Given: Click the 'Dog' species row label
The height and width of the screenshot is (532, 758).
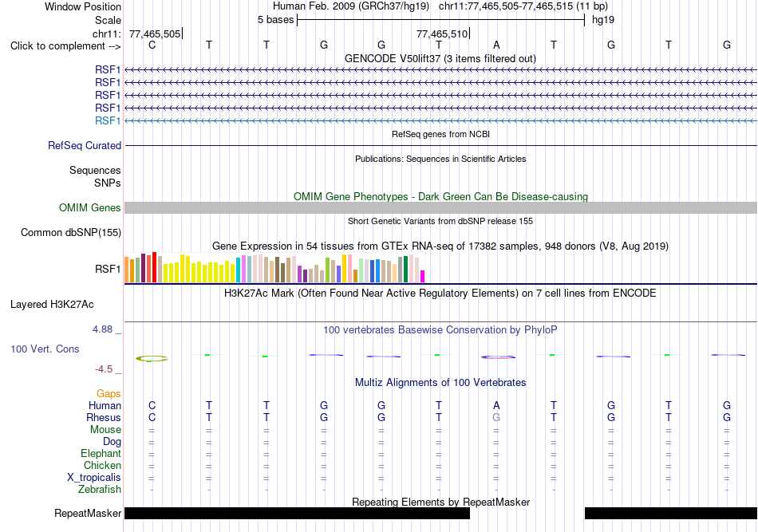Looking at the screenshot, I should point(112,442).
